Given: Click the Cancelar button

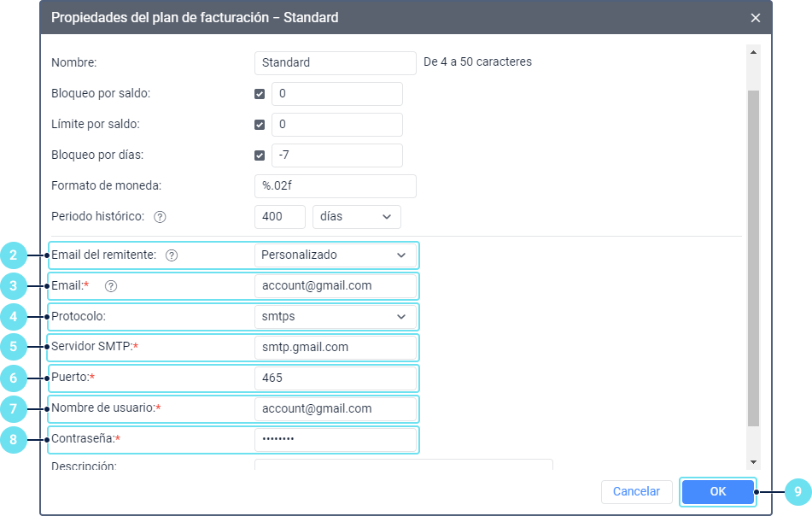Looking at the screenshot, I should tap(637, 491).
